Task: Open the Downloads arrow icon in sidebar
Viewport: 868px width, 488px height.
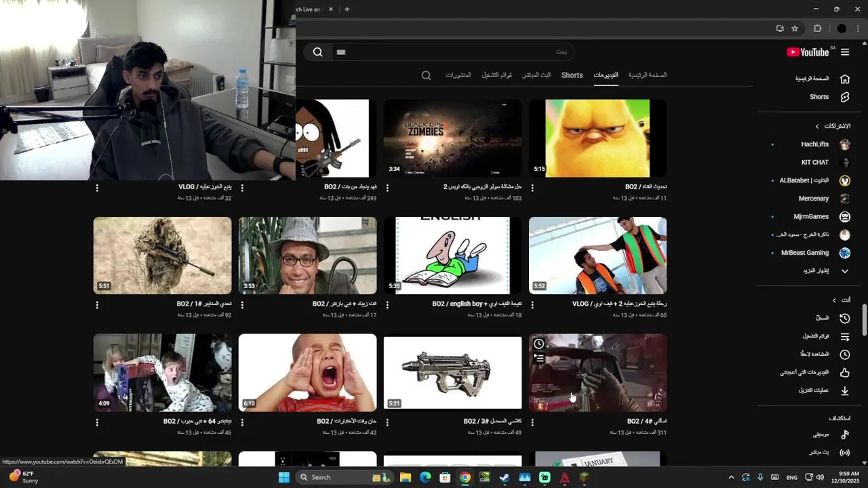Action: [845, 390]
